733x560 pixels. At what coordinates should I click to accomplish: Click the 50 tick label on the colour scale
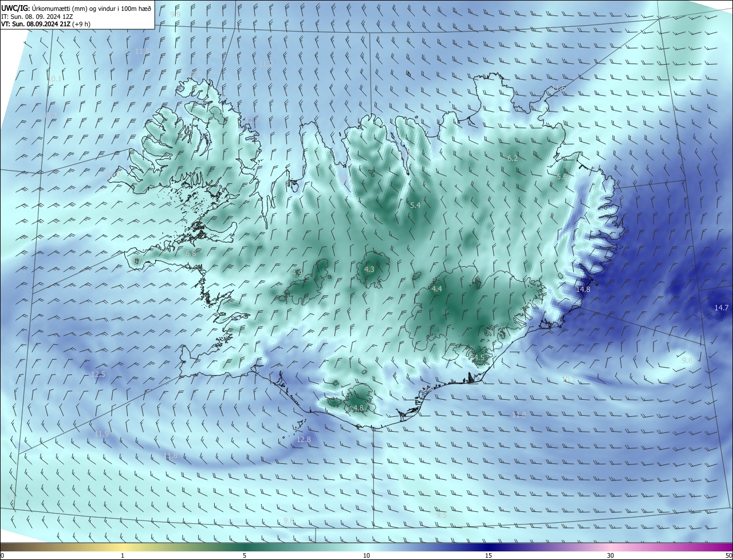728,556
